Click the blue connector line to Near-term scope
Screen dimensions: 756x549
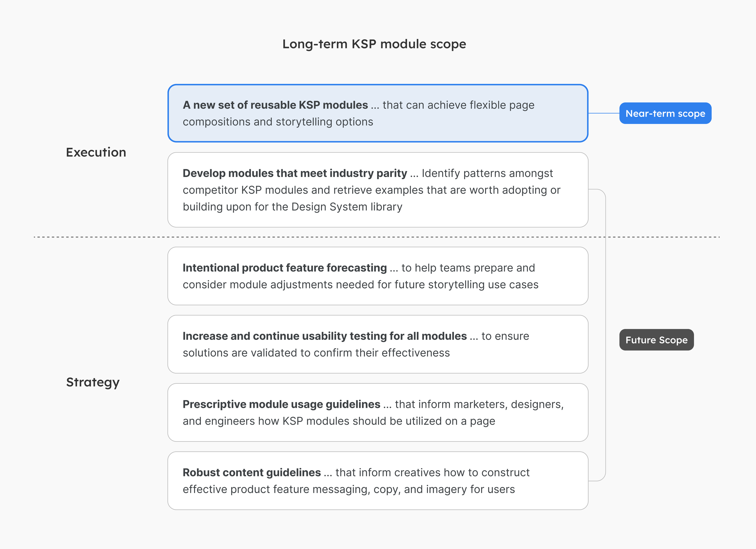coord(604,113)
